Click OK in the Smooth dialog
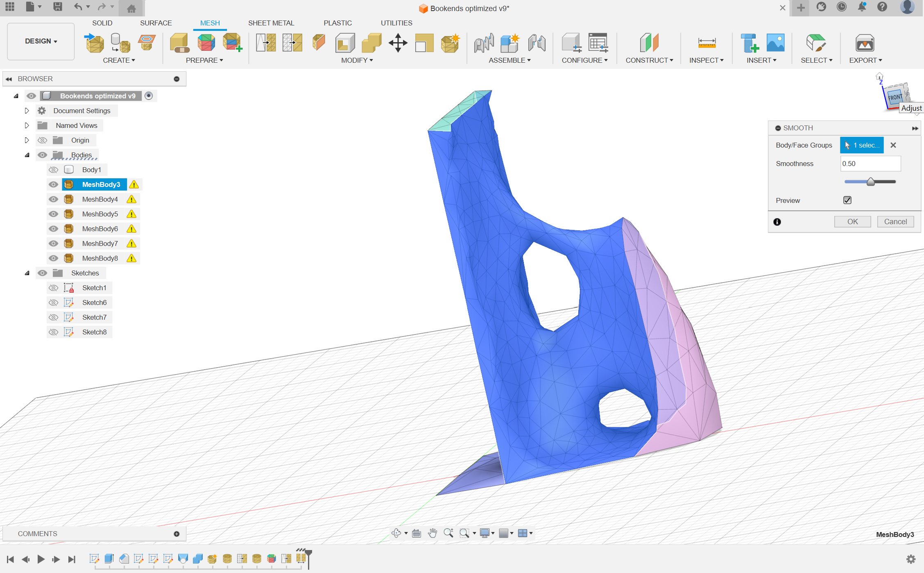Screen dimensions: 924x573 (x=853, y=222)
